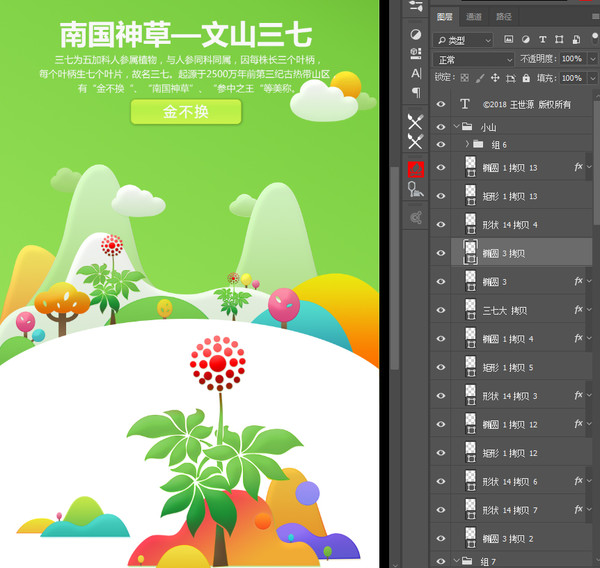Lock image pixels brush icon
The width and height of the screenshot is (600, 568).
pos(479,78)
